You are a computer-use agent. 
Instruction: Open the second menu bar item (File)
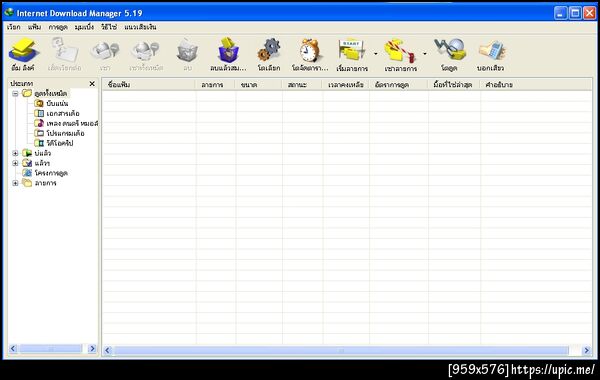tap(34, 27)
